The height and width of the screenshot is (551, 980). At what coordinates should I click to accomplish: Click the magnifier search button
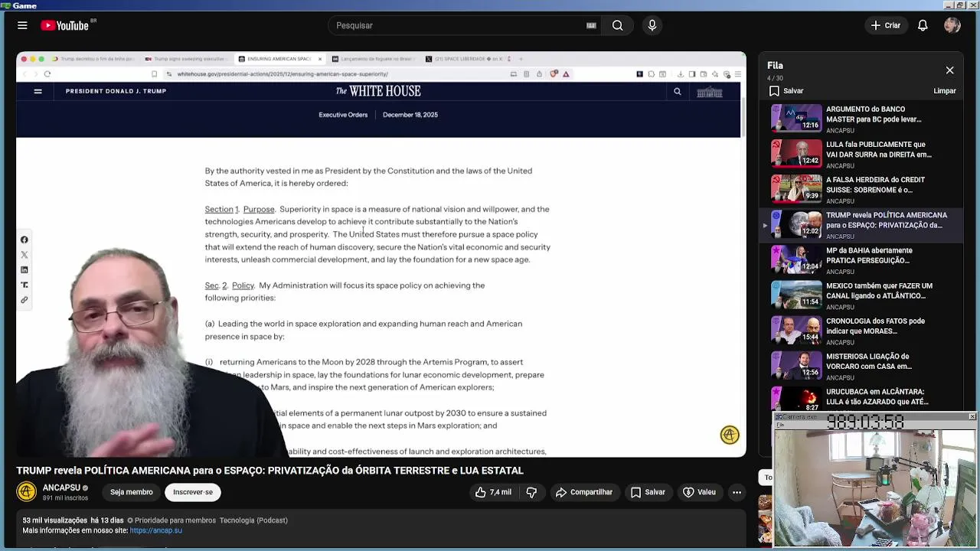617,25
